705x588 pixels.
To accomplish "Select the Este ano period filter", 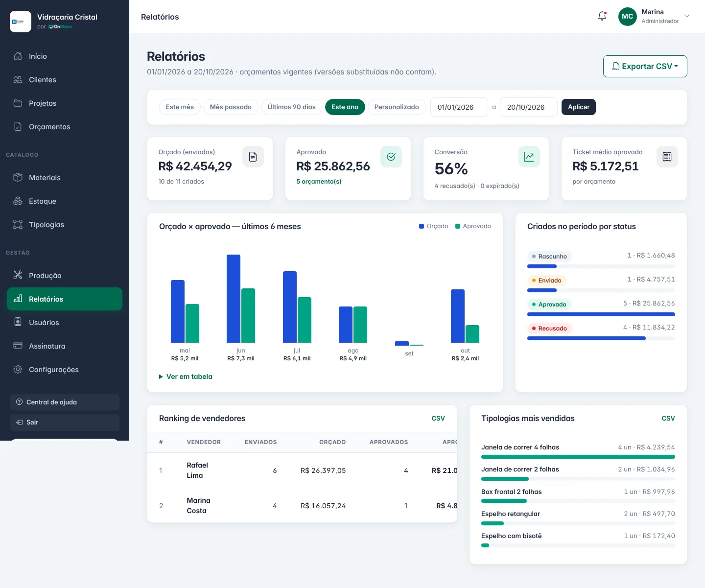I will pos(345,107).
